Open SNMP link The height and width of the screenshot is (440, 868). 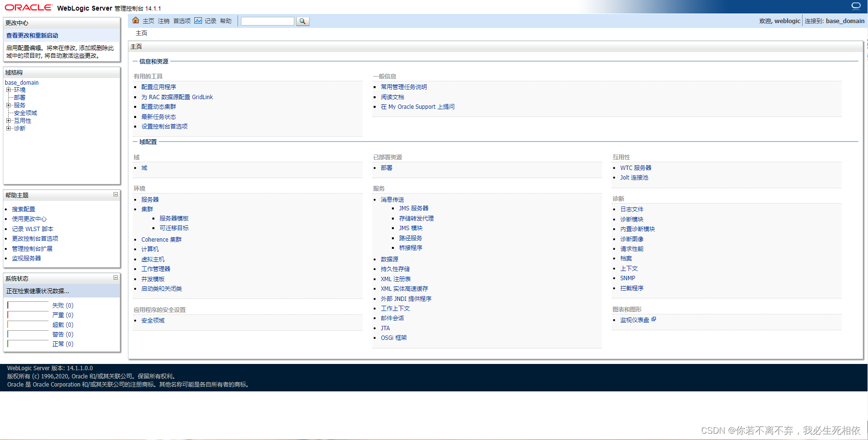[628, 278]
